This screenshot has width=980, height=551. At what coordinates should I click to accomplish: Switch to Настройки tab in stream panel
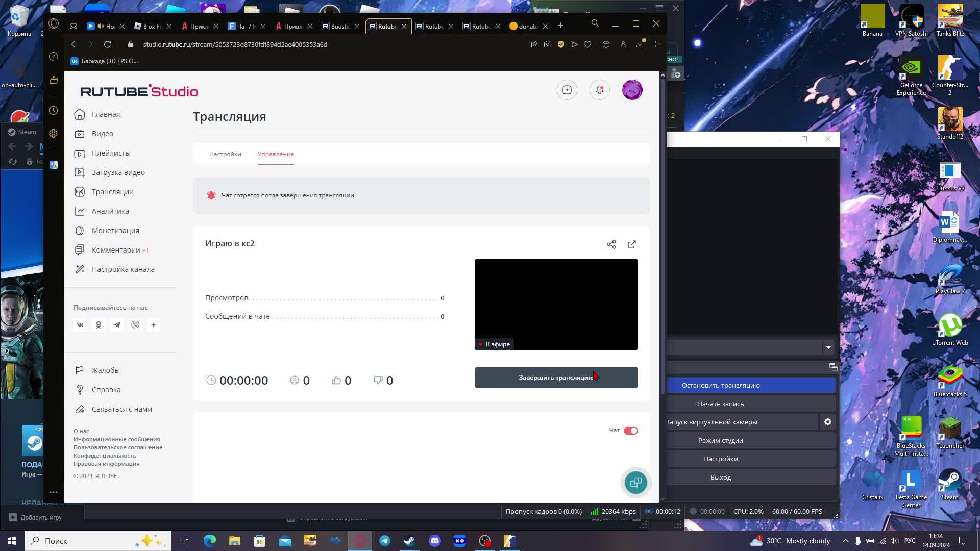pyautogui.click(x=225, y=154)
